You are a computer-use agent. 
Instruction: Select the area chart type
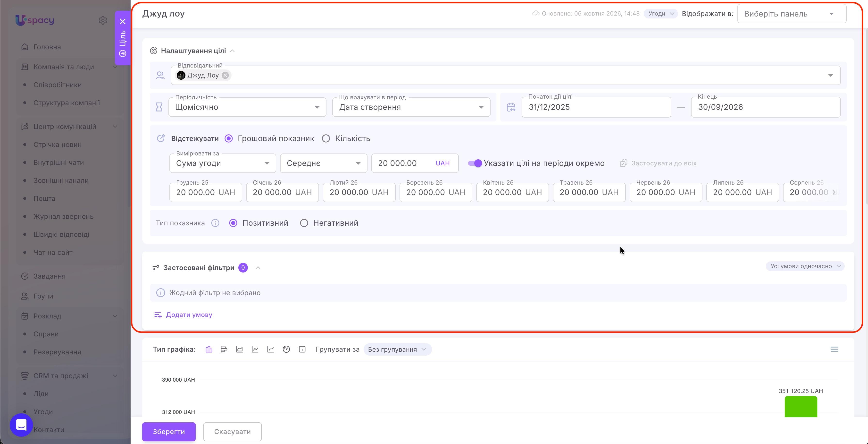[x=240, y=349]
